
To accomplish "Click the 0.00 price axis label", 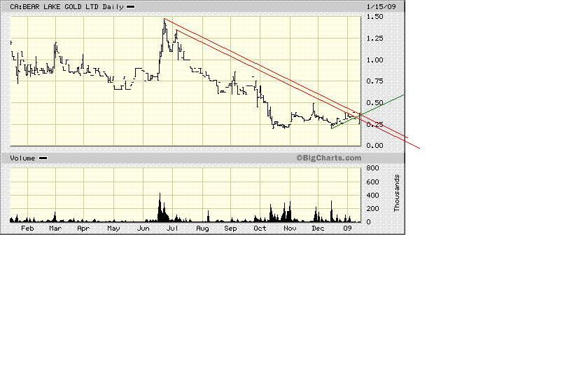I will 375,146.
